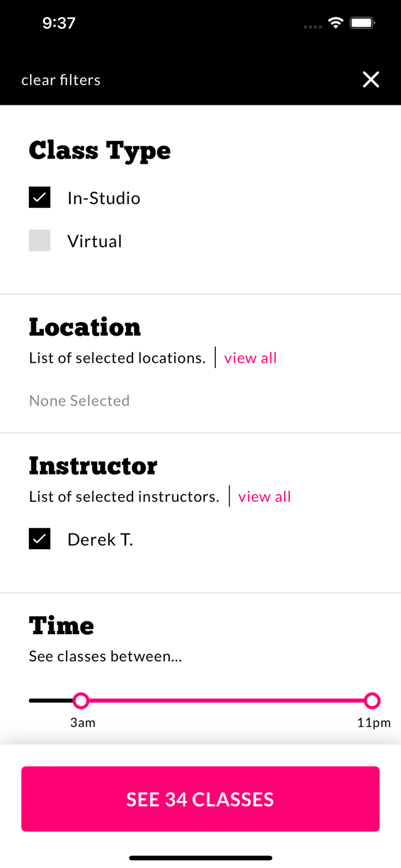
Task: Open view all locations link
Action: click(x=251, y=358)
